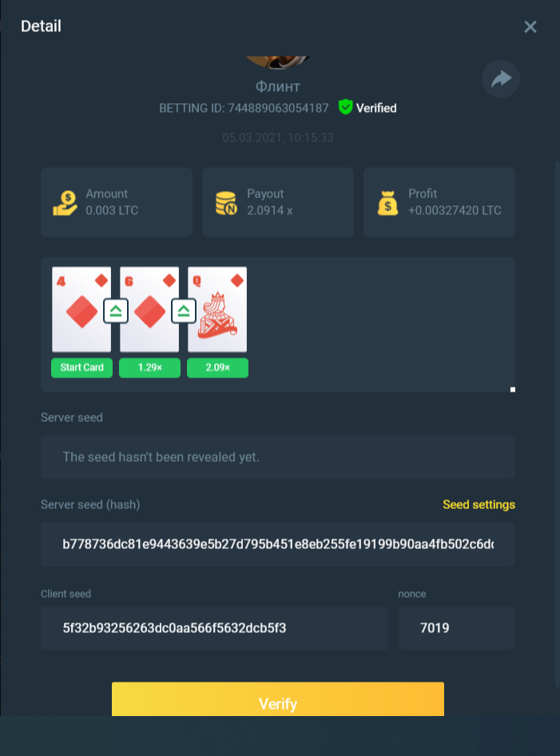Click the nonce field showing 7019

pyautogui.click(x=457, y=628)
